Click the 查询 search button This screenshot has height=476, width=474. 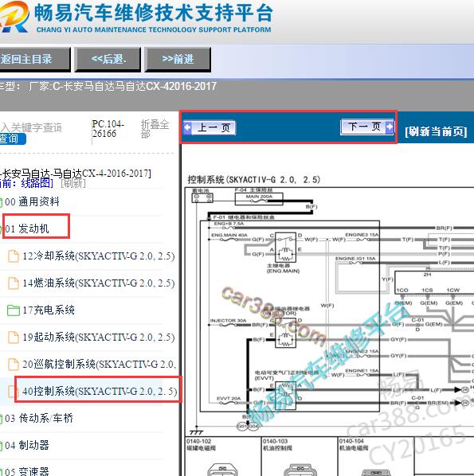(12, 139)
